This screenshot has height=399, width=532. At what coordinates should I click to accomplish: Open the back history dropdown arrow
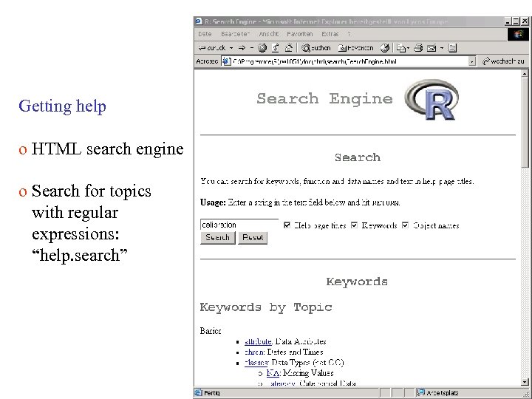(231, 48)
